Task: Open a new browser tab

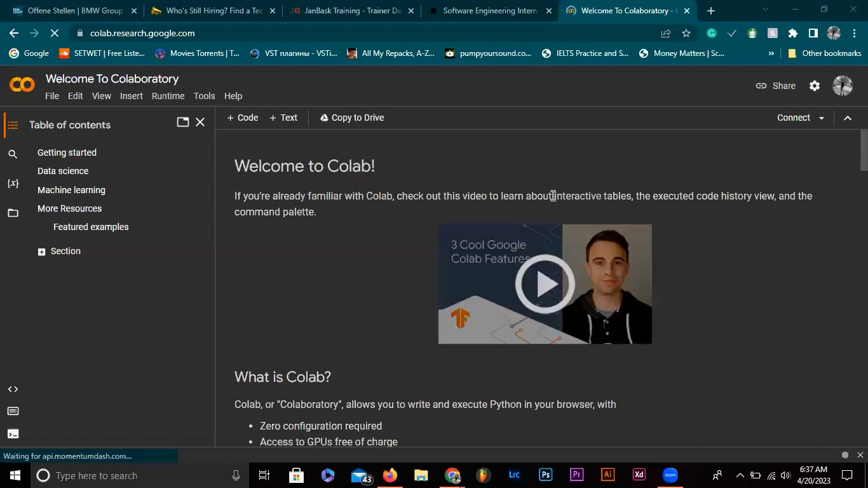Action: pyautogui.click(x=711, y=11)
